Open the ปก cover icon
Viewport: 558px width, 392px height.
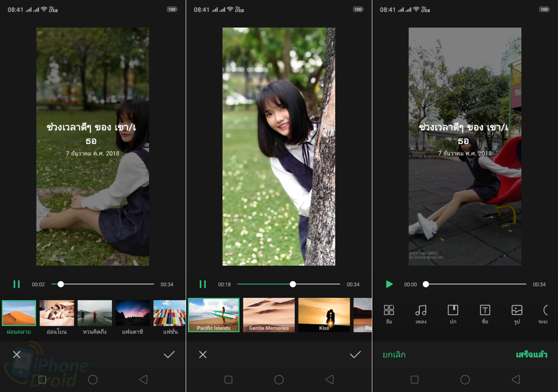pos(453,310)
